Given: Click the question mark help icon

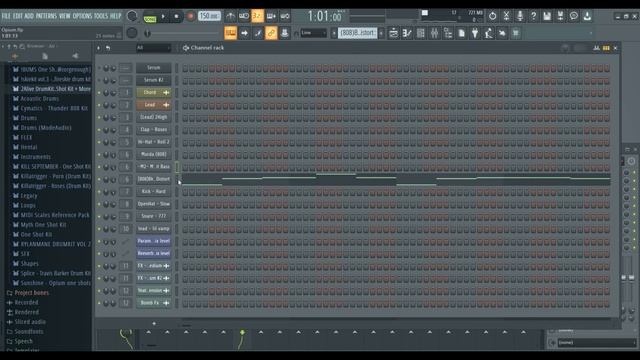Looking at the screenshot, I should [533, 16].
